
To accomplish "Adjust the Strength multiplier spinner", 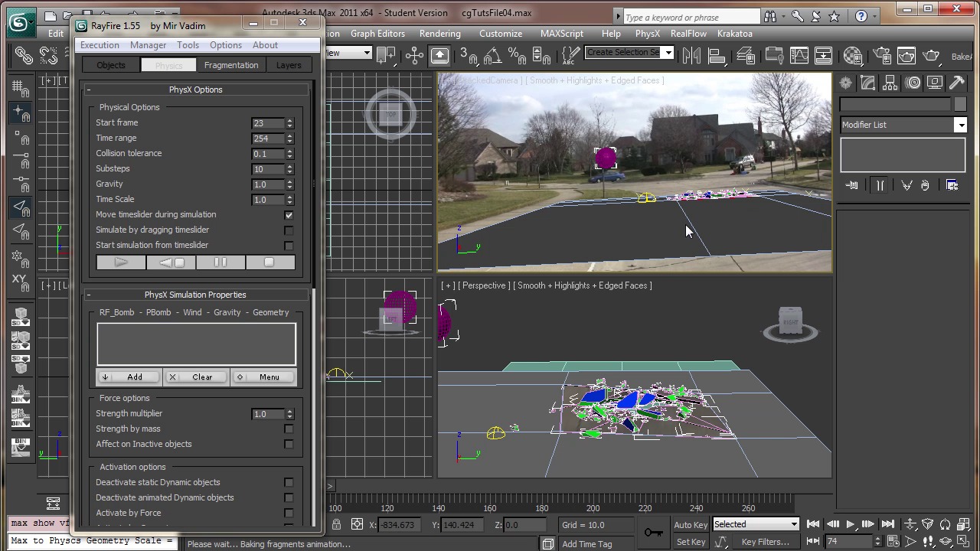I will click(x=289, y=414).
